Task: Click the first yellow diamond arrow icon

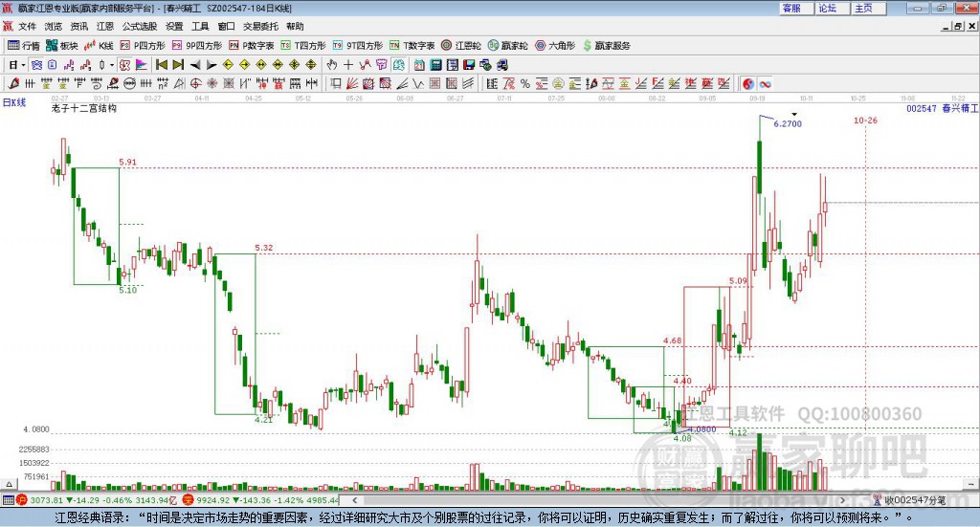Action: point(228,65)
